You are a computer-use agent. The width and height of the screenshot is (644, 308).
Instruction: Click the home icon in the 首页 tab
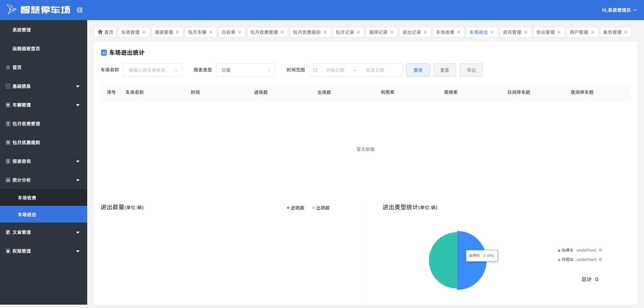(x=100, y=32)
